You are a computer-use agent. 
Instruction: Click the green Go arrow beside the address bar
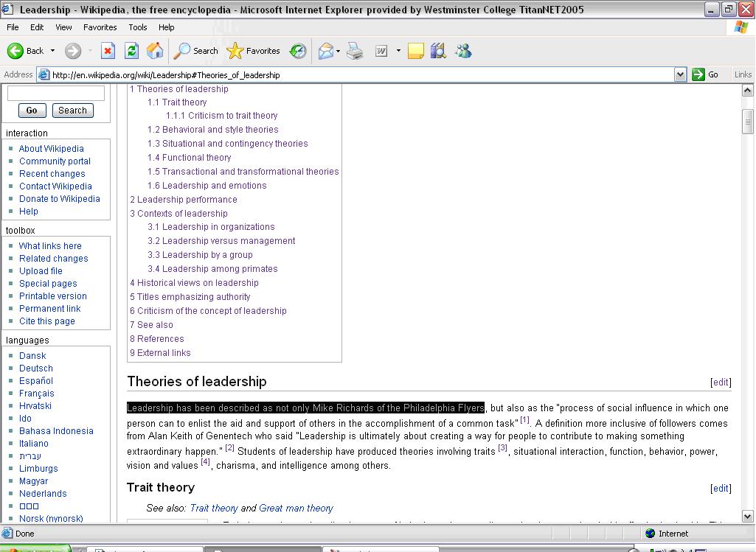698,74
